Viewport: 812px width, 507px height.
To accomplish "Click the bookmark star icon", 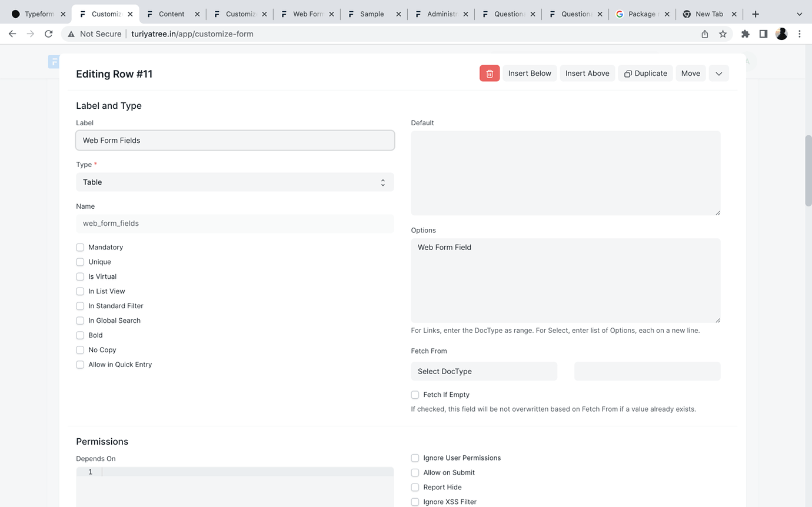I will tap(723, 34).
